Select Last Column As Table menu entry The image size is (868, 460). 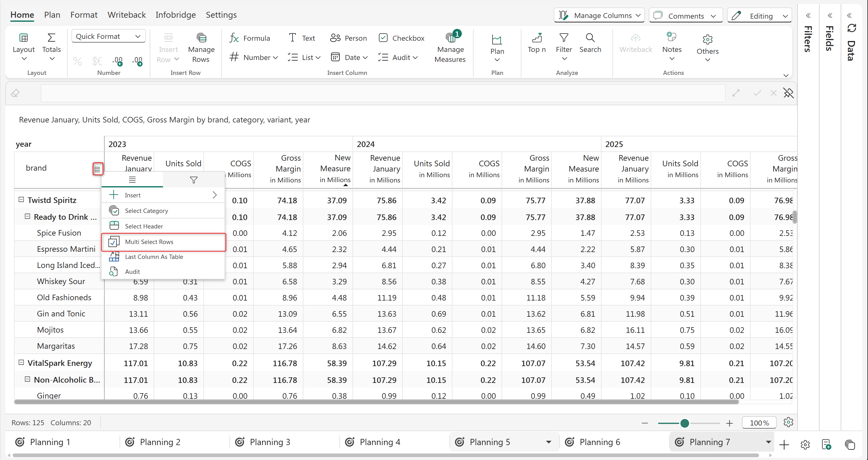(154, 257)
